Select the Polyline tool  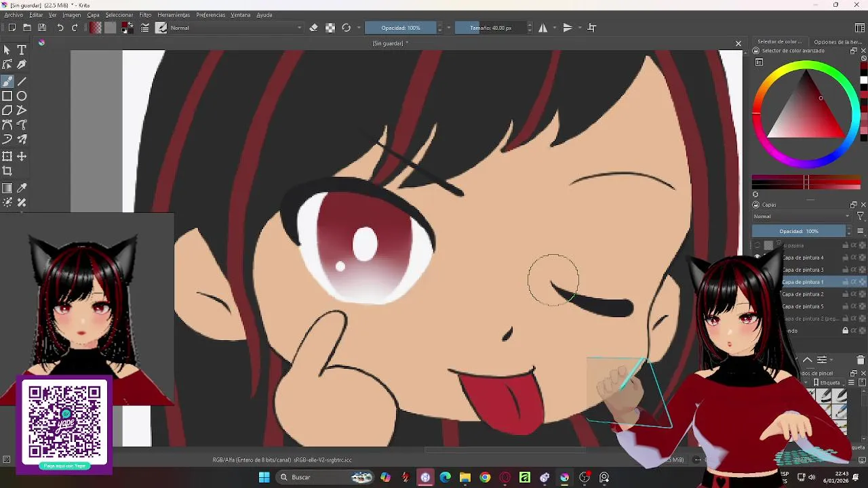point(22,110)
